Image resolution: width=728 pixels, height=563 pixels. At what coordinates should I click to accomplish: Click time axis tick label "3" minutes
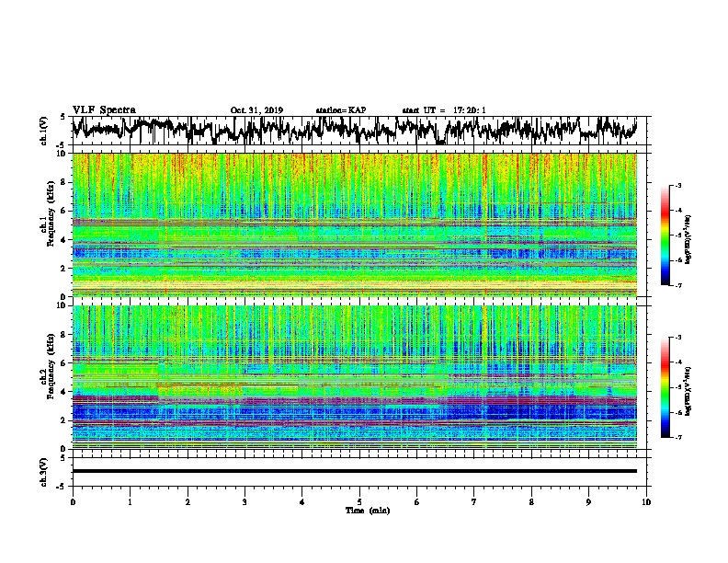click(x=245, y=502)
